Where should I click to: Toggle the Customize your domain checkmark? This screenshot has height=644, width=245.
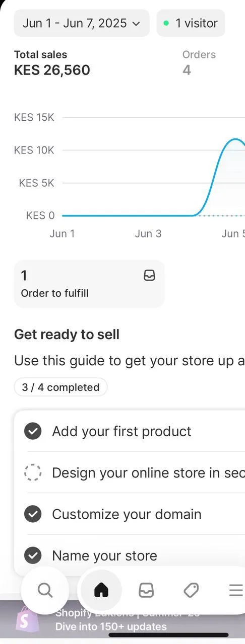click(x=33, y=514)
